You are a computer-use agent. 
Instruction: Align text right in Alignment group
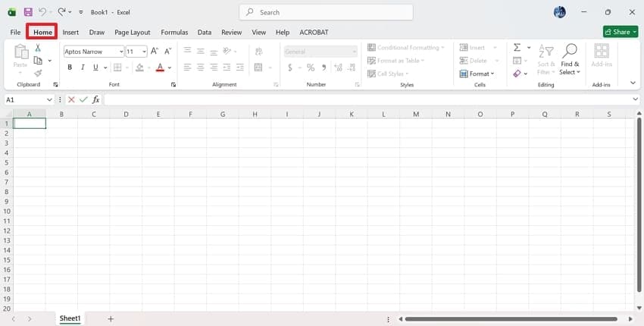(214, 67)
